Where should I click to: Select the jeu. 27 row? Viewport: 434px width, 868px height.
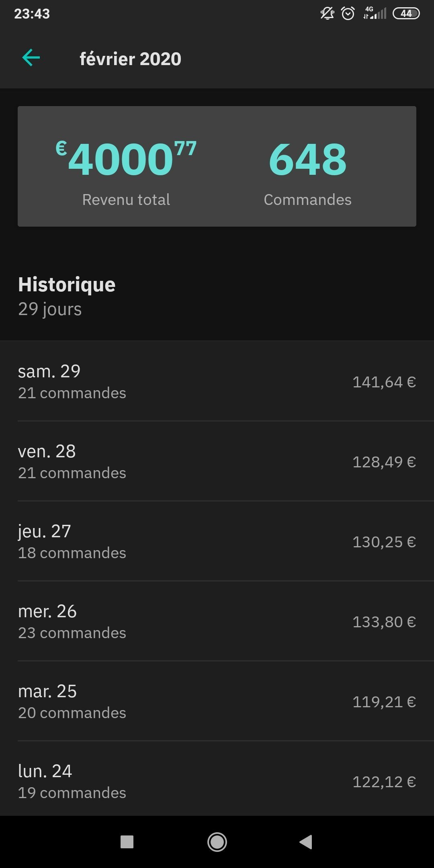[217, 541]
